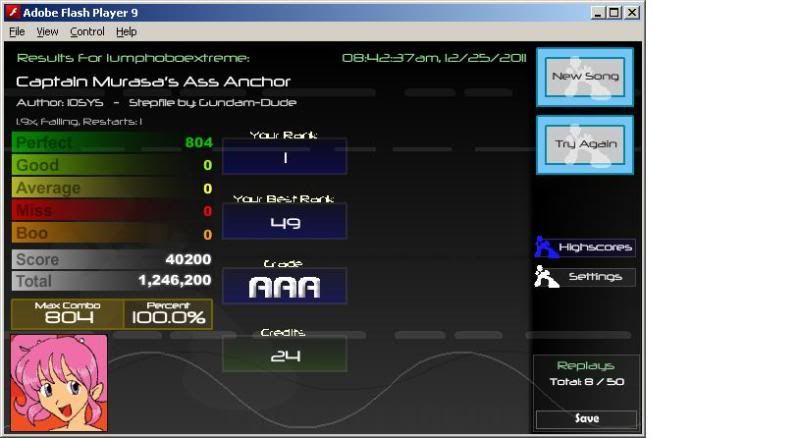Open the Highscores list
Viewport: 799px width, 438px height.
595,247
